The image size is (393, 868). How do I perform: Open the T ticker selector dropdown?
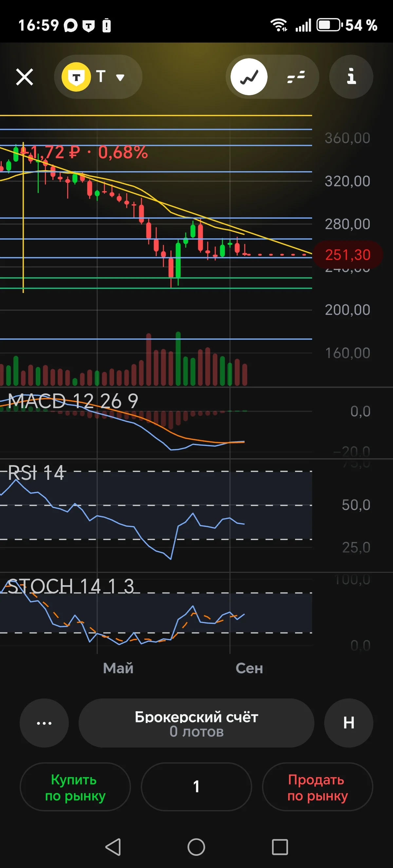[x=98, y=77]
